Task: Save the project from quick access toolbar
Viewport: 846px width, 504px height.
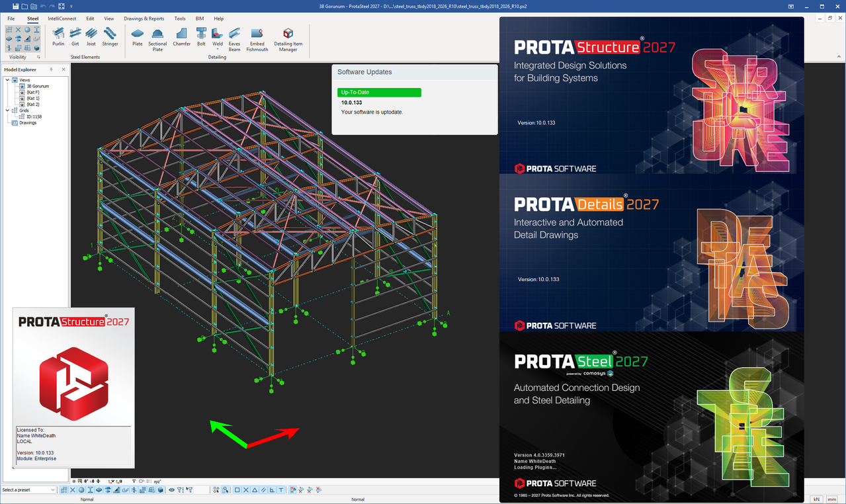Action: click(15, 6)
